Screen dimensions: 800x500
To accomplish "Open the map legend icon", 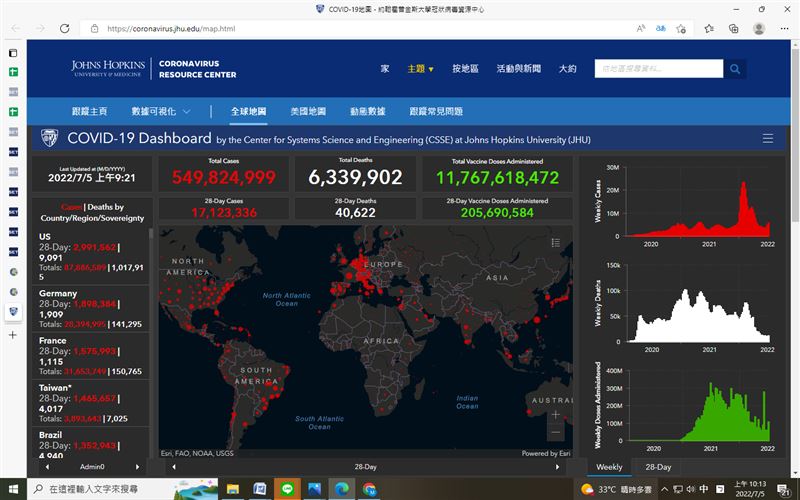I will point(556,242).
